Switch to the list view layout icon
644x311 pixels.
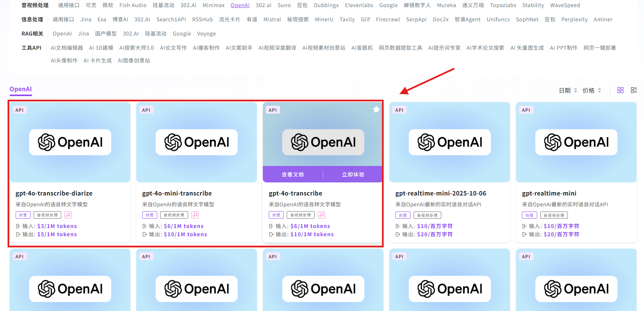click(x=634, y=90)
